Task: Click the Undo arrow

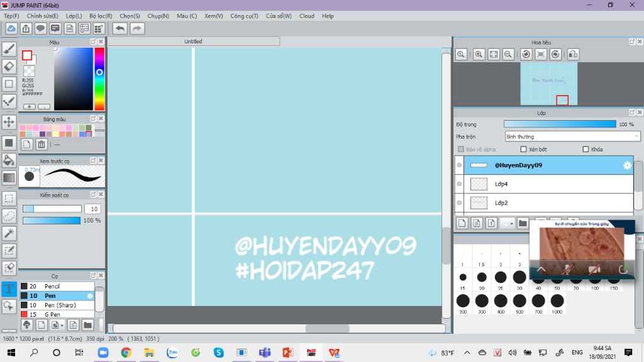Action: 120,28
